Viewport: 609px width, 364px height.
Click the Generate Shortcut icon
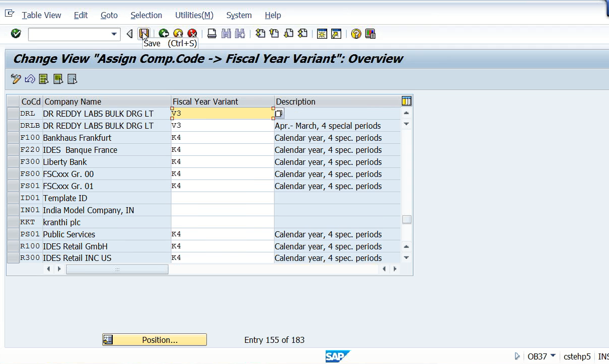coord(336,34)
